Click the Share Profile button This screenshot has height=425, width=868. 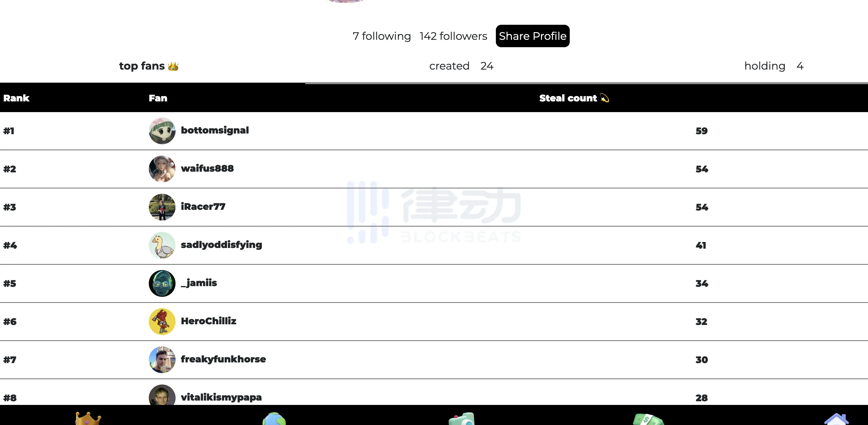[x=532, y=35]
